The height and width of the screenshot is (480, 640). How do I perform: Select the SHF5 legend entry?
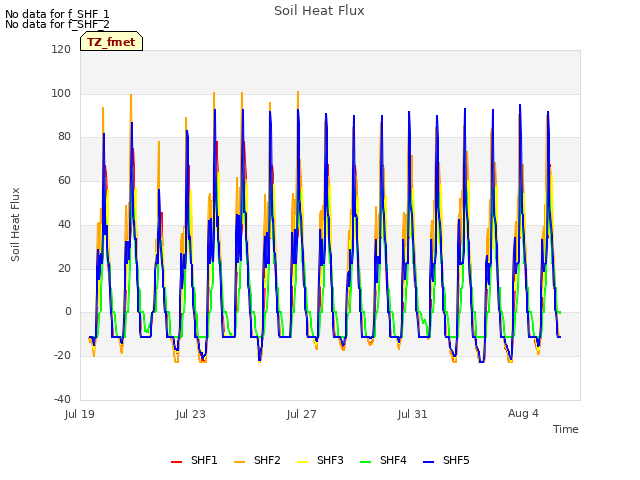446,460
